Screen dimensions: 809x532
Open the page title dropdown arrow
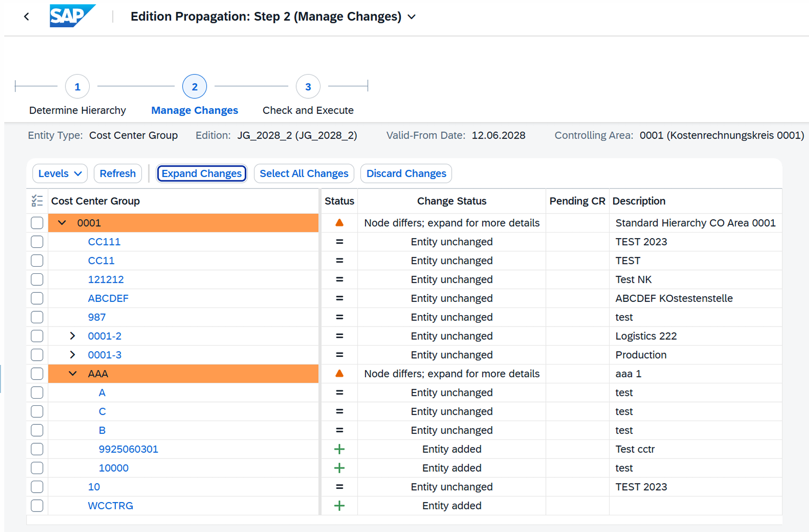tap(412, 17)
